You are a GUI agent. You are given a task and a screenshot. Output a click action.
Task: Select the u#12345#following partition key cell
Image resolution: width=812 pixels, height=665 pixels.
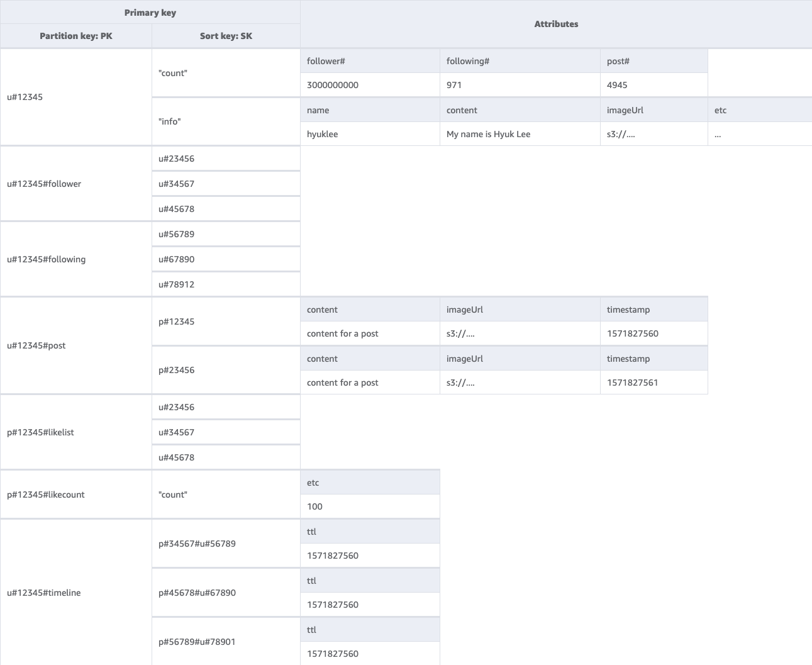[46, 259]
